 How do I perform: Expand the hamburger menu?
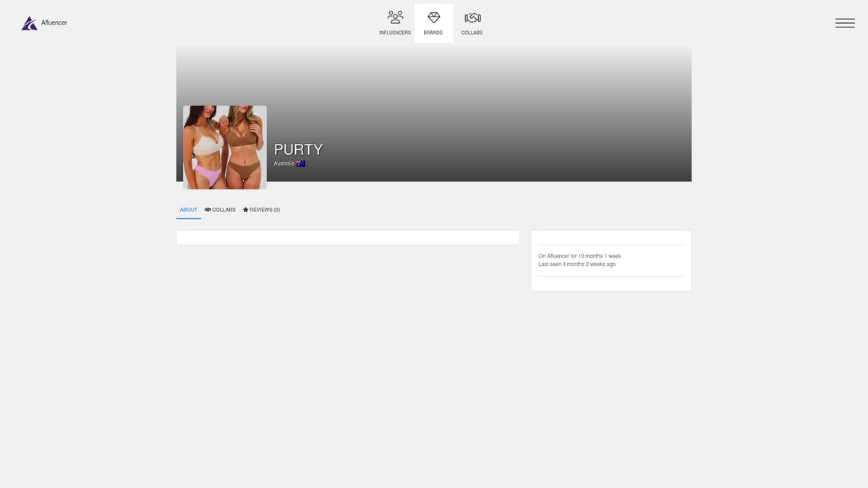point(845,23)
